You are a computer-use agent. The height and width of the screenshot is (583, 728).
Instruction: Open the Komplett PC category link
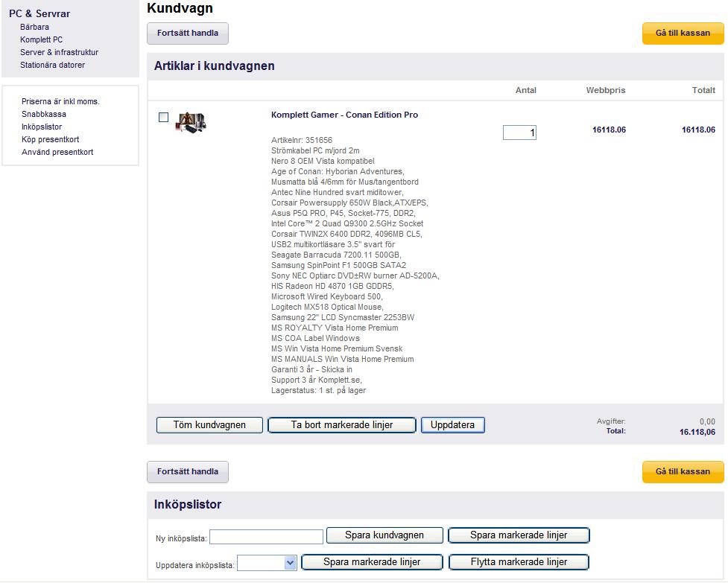[41, 40]
